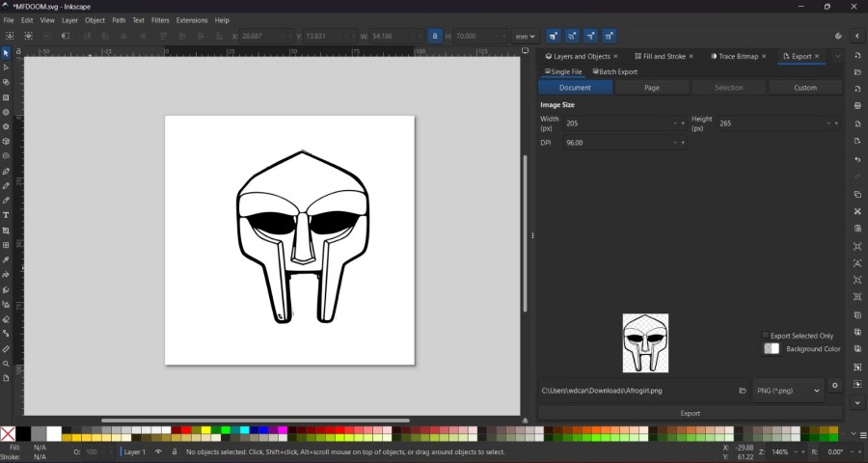Click the Export button
The width and height of the screenshot is (868, 463).
pos(691,413)
